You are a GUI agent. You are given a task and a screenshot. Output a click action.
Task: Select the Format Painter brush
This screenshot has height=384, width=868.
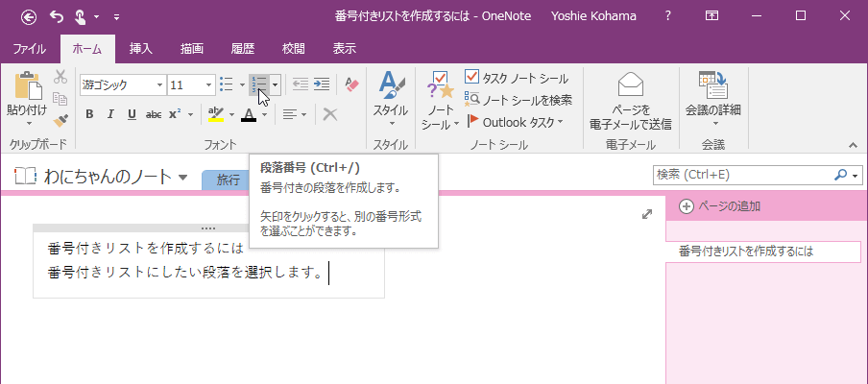(x=60, y=120)
